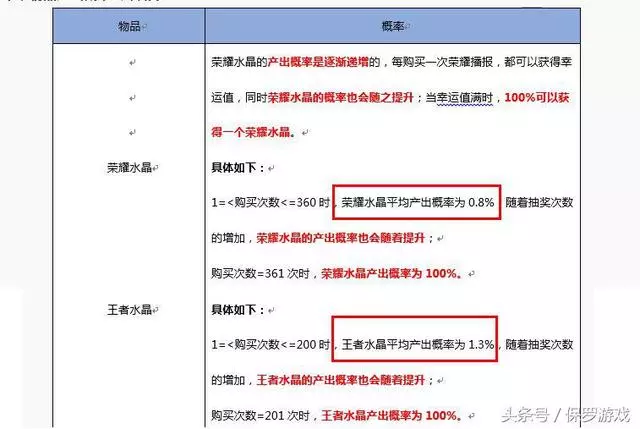Click red text 100%可以获
This screenshot has width=640, height=429.
tap(537, 98)
